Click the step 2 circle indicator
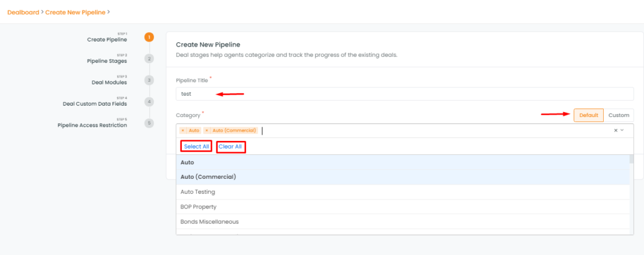Screen dimensions: 644x255 (x=149, y=59)
